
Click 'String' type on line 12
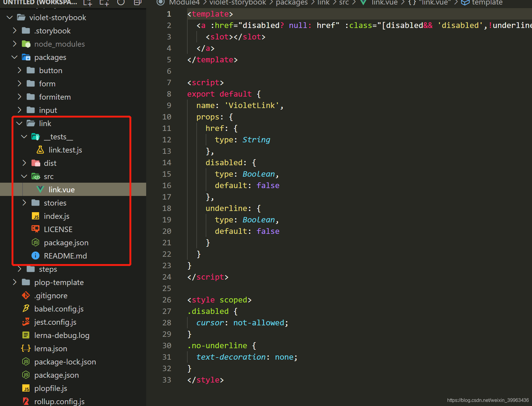256,140
